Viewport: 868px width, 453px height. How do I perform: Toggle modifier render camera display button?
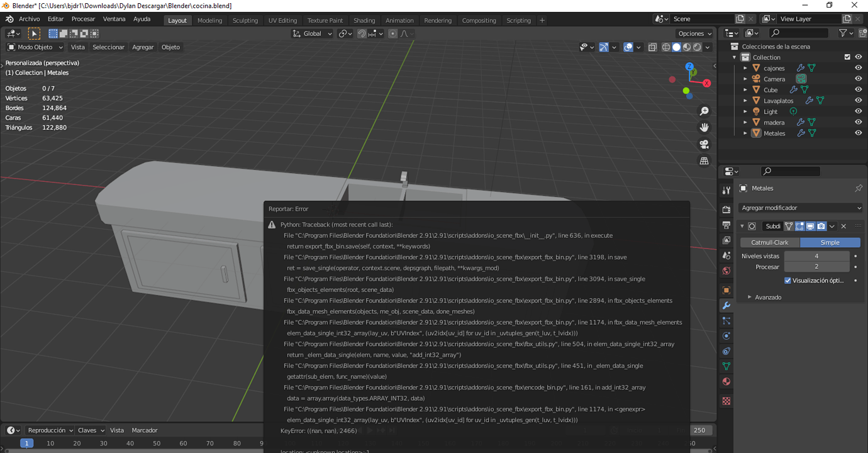[821, 226]
